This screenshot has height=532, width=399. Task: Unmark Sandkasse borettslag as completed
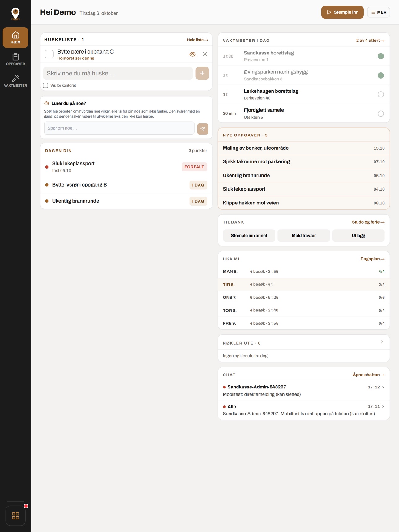pyautogui.click(x=381, y=56)
